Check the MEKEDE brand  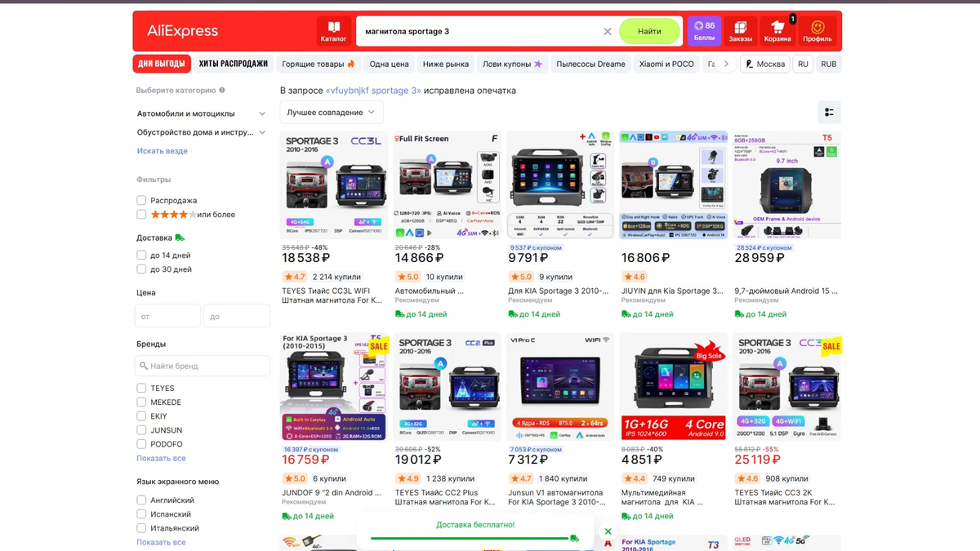pyautogui.click(x=141, y=402)
